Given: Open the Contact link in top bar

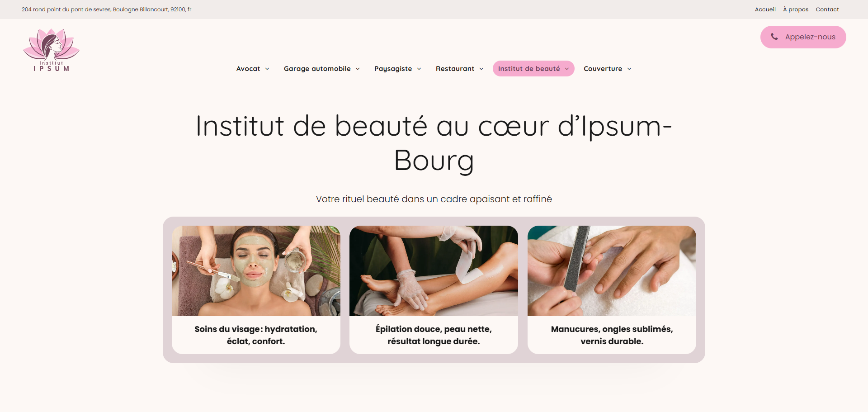Looking at the screenshot, I should pyautogui.click(x=827, y=9).
